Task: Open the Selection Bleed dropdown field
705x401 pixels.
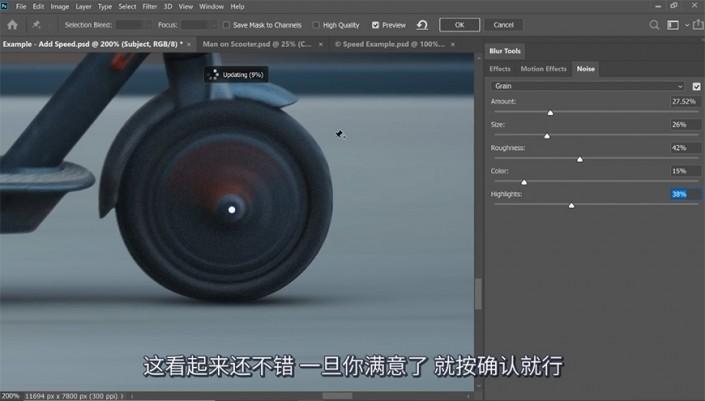Action: (135, 25)
